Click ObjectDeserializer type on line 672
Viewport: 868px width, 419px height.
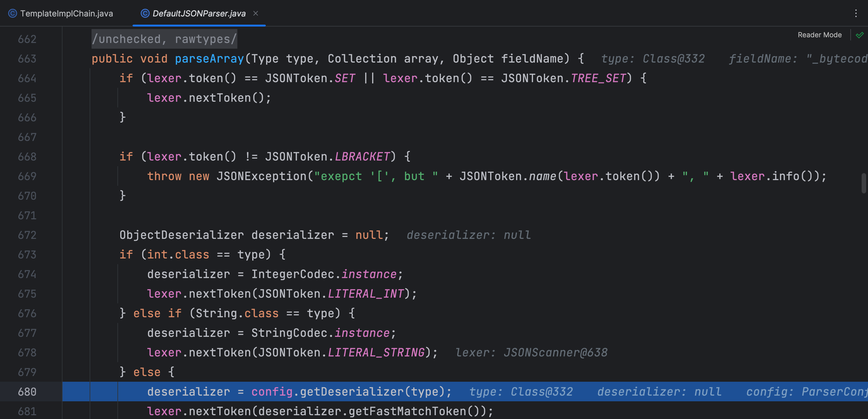point(181,235)
